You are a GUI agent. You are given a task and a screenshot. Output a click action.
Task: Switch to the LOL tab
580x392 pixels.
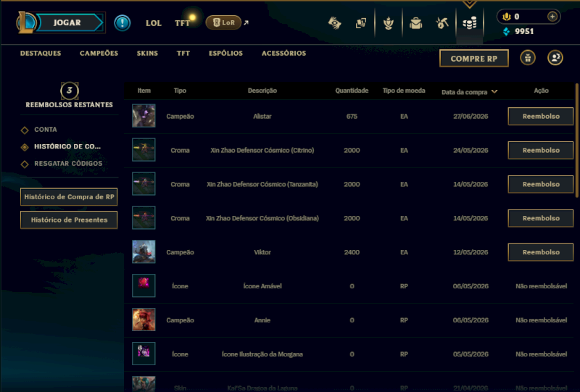(154, 23)
